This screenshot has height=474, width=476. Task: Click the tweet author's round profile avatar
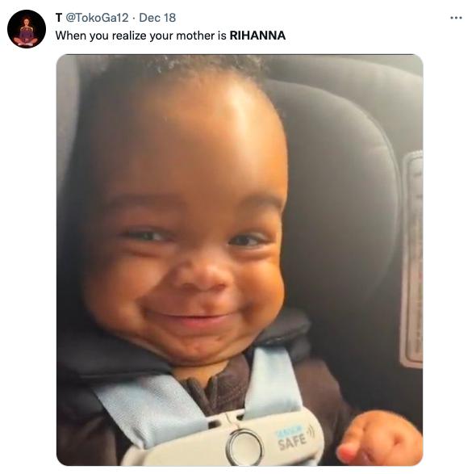[27, 29]
